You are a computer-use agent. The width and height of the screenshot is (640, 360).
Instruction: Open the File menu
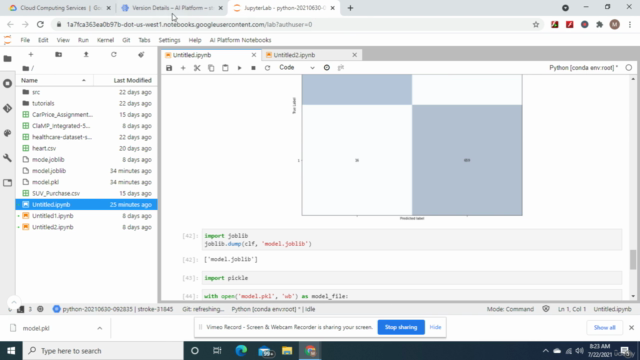click(x=25, y=40)
